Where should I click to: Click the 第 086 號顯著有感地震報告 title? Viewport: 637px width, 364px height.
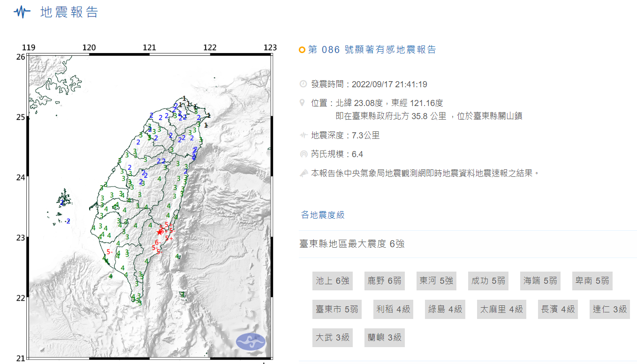tap(372, 50)
